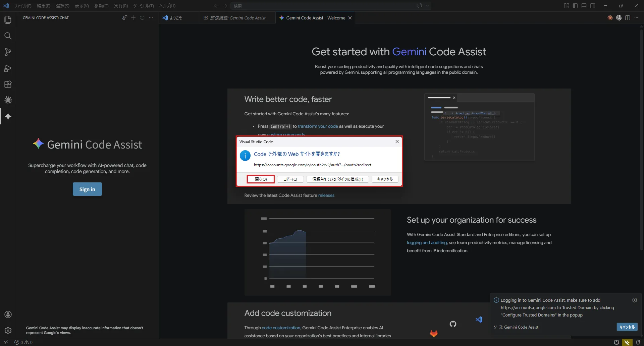Image resolution: width=644 pixels, height=346 pixels.
Task: Open the Extensions view
Action: click(x=8, y=84)
